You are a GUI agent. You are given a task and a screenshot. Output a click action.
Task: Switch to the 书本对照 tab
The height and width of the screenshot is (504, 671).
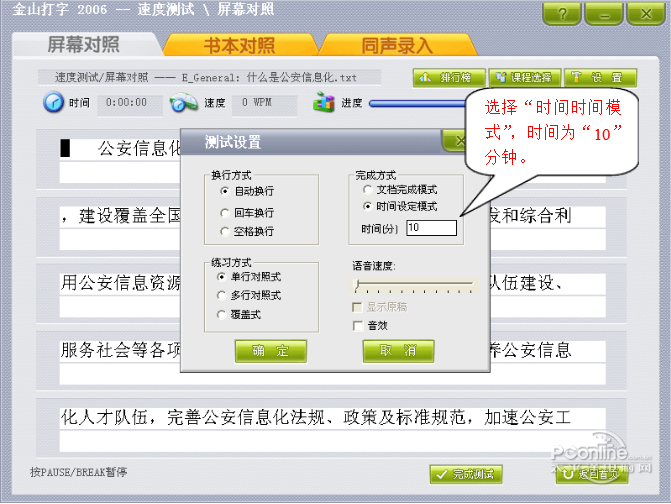[x=240, y=45]
